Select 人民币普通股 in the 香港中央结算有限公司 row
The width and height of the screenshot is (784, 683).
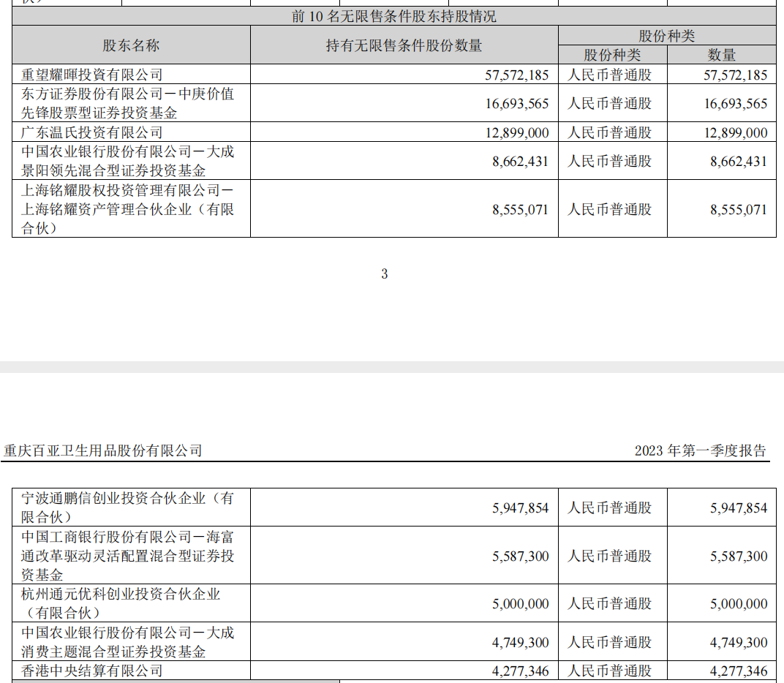pos(609,671)
